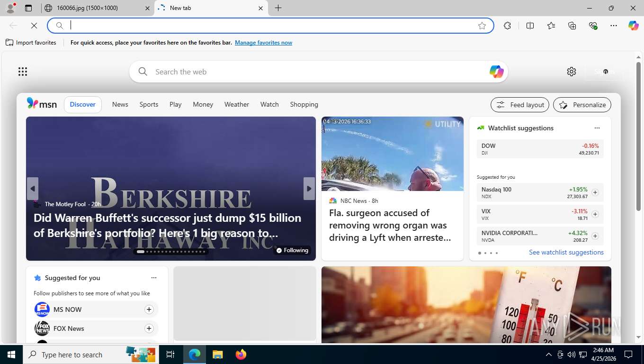Image resolution: width=644 pixels, height=364 pixels.
Task: Add this page to favorites star
Action: pos(482,26)
